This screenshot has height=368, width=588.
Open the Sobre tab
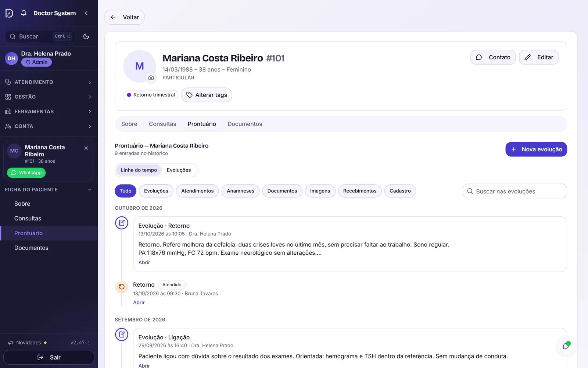[x=129, y=124]
